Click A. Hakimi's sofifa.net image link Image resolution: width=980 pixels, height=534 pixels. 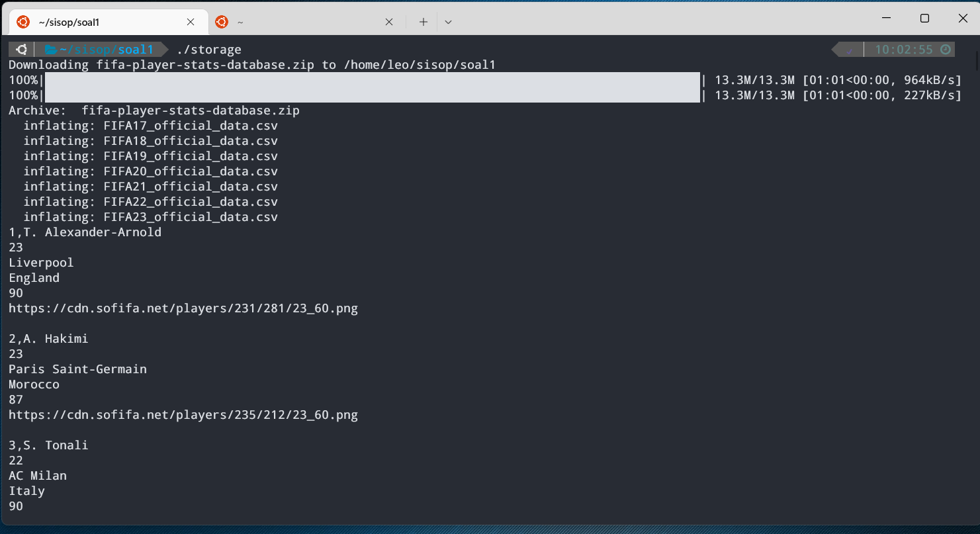[x=183, y=414]
